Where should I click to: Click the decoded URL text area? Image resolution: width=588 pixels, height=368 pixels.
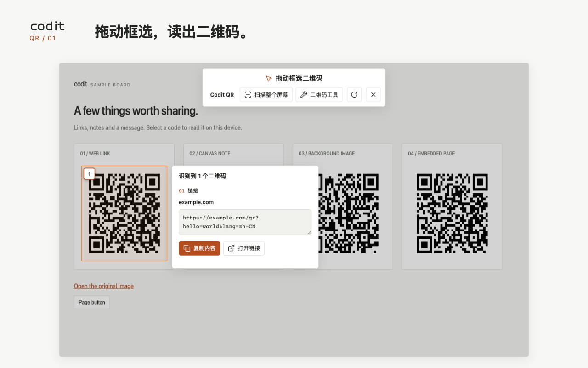pos(245,222)
